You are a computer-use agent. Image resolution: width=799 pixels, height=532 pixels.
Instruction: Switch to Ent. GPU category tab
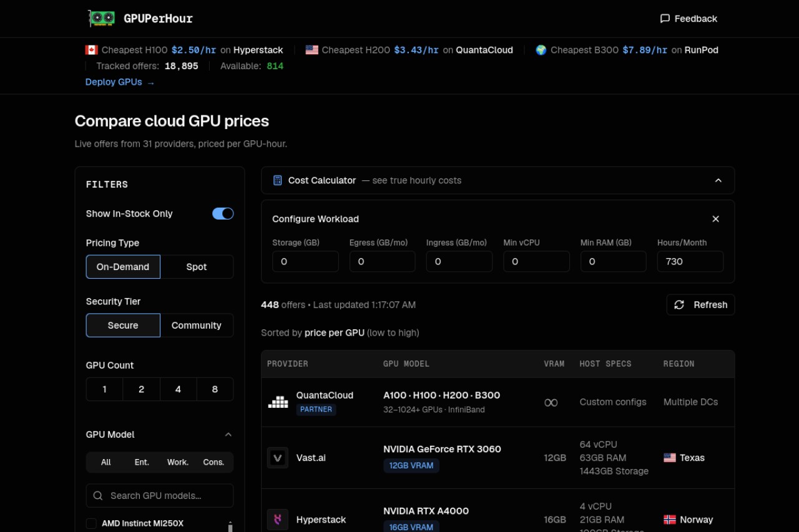click(x=142, y=462)
